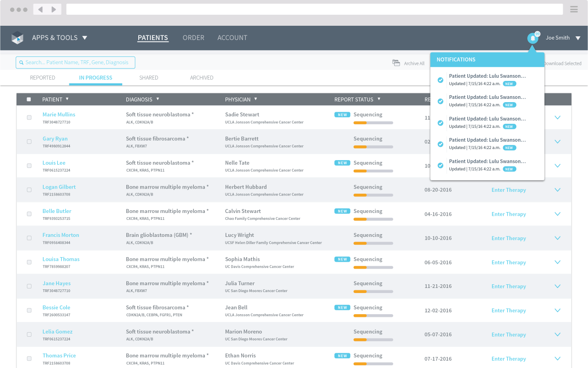588x368 pixels.
Task: Click the browser forward arrow
Action: click(x=54, y=10)
